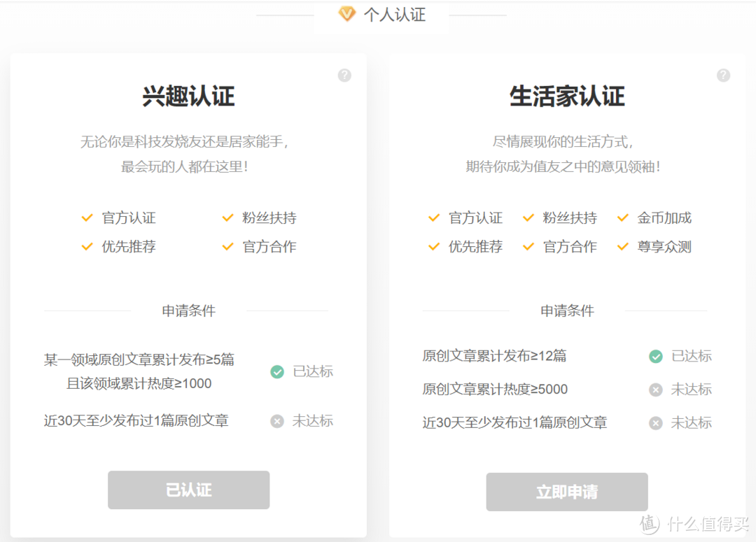This screenshot has width=756, height=542.
Task: Click 最会玩的人都在这里 description line
Action: click(x=185, y=166)
